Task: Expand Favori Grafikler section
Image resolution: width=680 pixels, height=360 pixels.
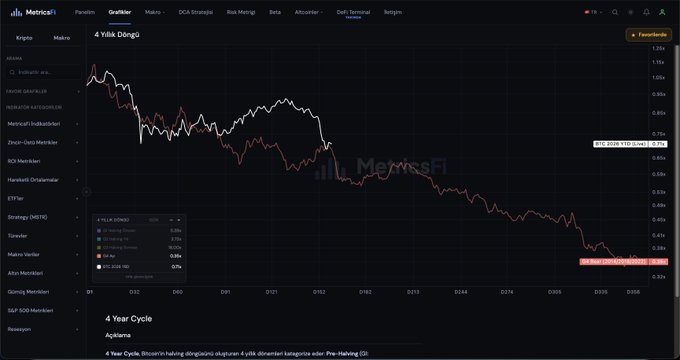Action: [x=42, y=92]
